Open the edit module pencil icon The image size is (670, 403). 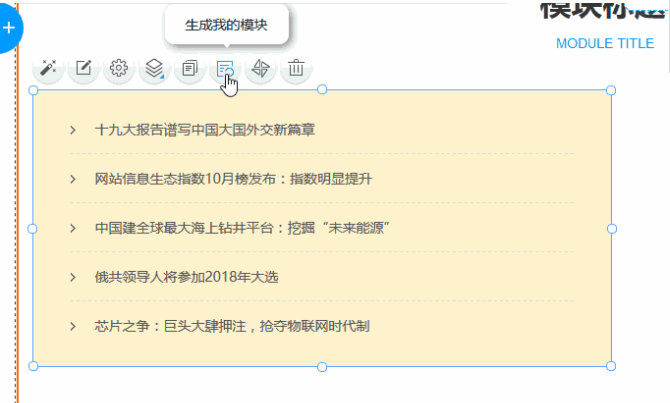84,68
